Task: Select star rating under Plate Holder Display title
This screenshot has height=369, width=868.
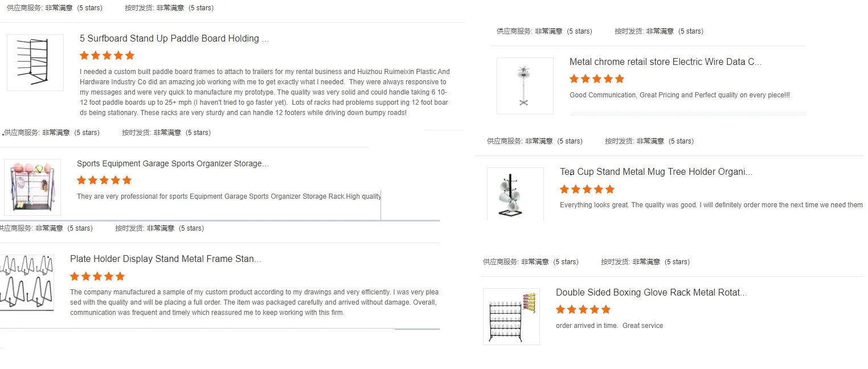Action: (97, 277)
